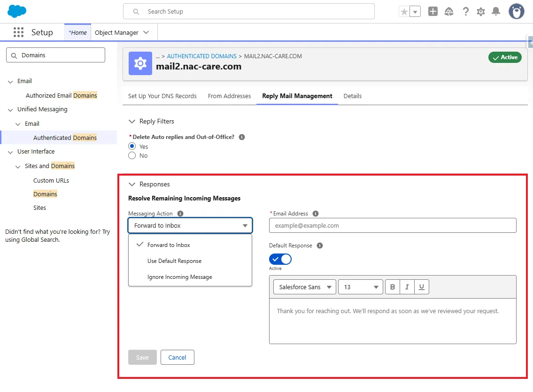This screenshot has width=533, height=392.
Task: Collapse Email under Unified Messaging
Action: coord(18,124)
